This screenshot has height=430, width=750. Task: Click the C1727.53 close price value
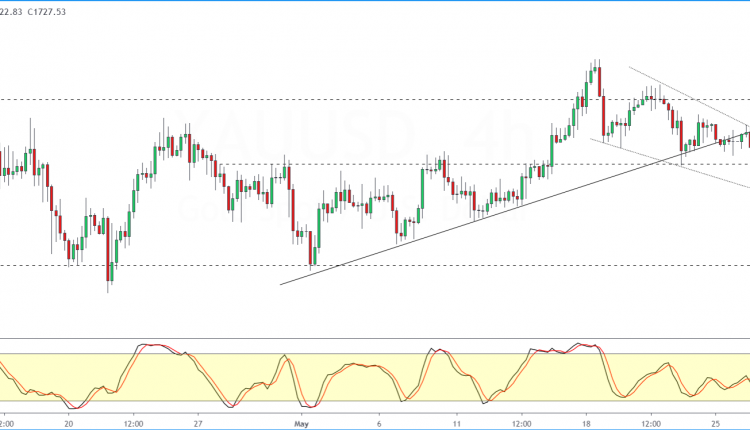[46, 11]
